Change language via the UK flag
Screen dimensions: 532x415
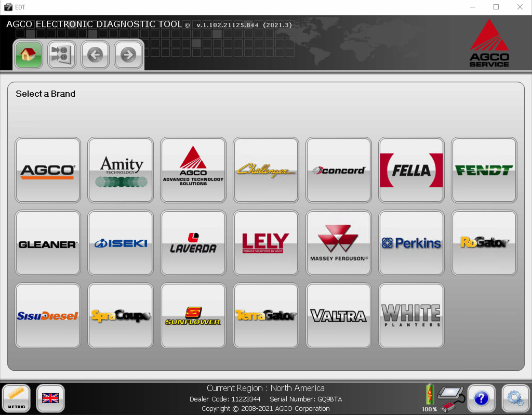(50, 398)
